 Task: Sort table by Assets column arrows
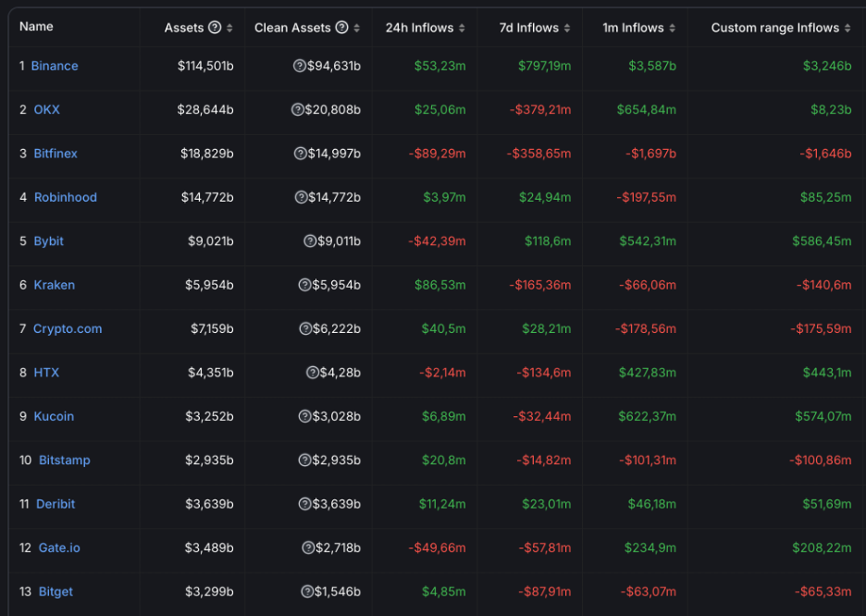229,29
